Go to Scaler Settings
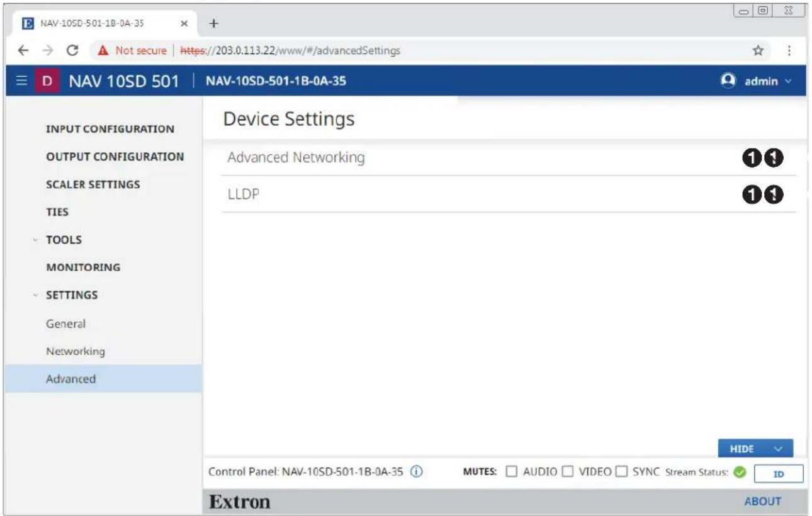 pos(93,185)
